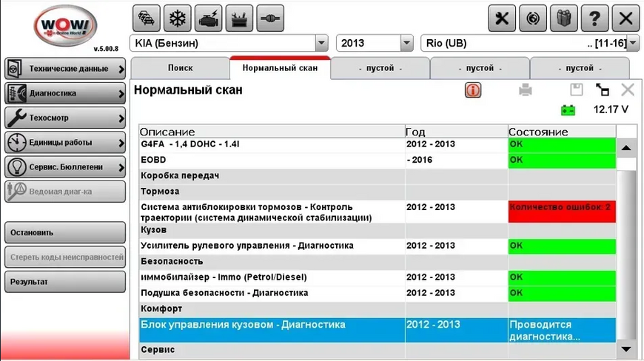
Task: Click the gift box icon
Action: click(x=564, y=18)
